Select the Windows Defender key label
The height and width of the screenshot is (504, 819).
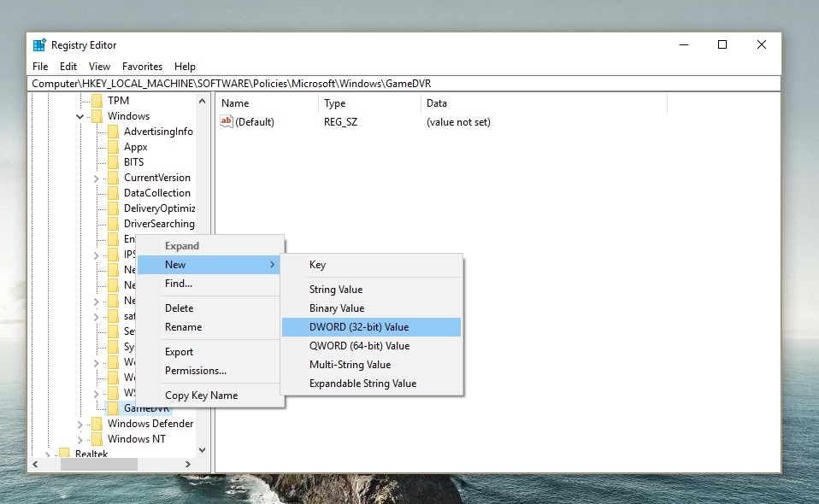point(150,423)
